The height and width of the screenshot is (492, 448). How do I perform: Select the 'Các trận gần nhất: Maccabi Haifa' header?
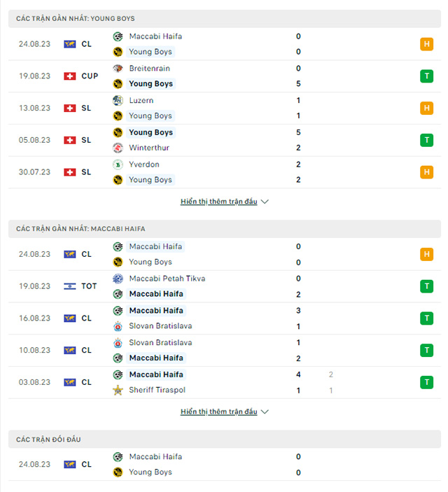tap(80, 228)
